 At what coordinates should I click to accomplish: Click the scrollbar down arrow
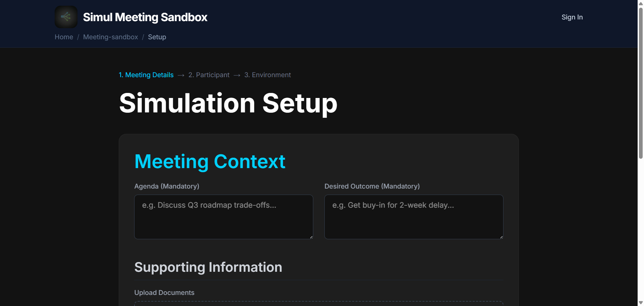[641, 303]
